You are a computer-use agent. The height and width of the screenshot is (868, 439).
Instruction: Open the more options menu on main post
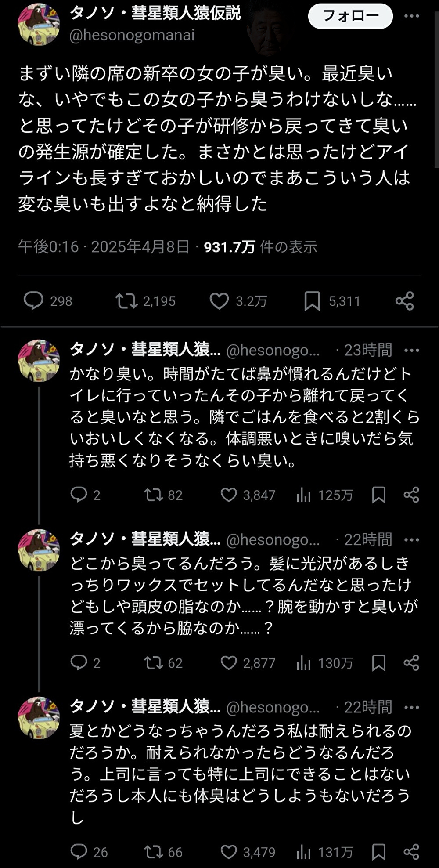tap(411, 17)
